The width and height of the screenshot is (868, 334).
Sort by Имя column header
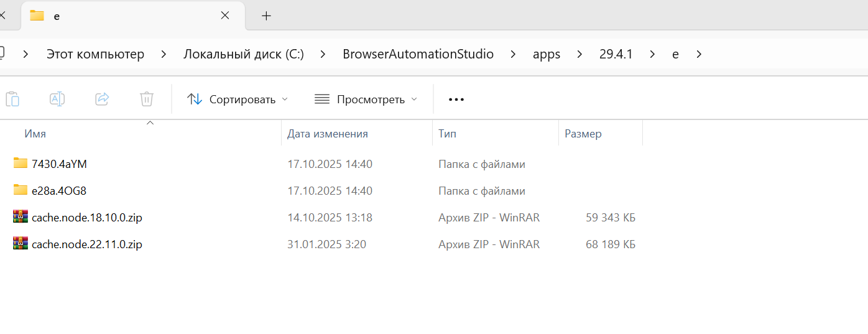(35, 134)
